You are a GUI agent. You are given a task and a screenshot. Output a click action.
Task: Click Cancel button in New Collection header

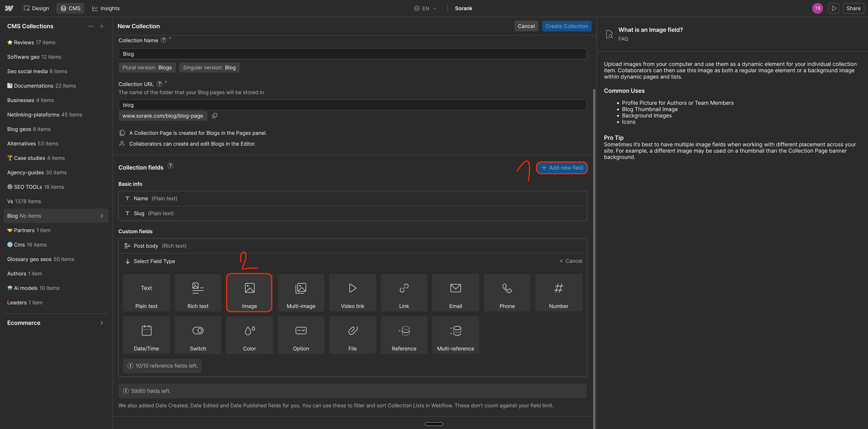(x=526, y=26)
